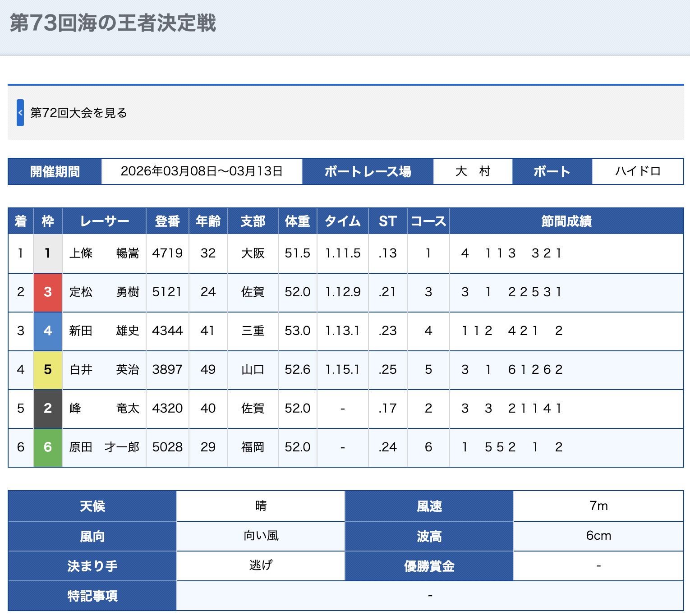This screenshot has height=616, width=690.
Task: Click the branch cell 三重
Action: [x=253, y=331]
